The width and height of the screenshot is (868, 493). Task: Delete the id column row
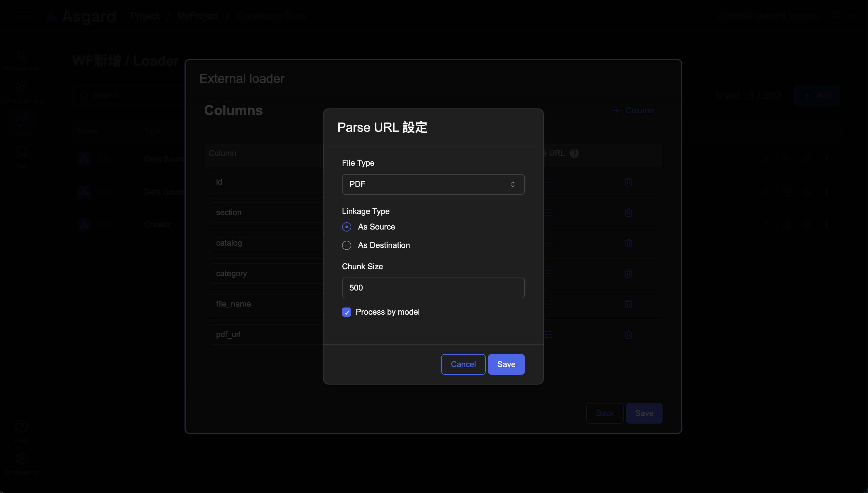click(x=629, y=182)
